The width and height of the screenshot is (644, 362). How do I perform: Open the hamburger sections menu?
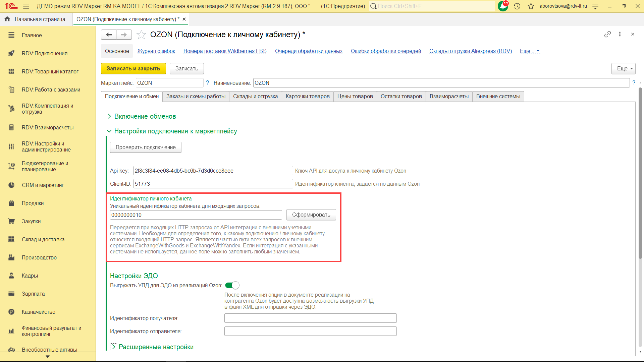pyautogui.click(x=26, y=6)
